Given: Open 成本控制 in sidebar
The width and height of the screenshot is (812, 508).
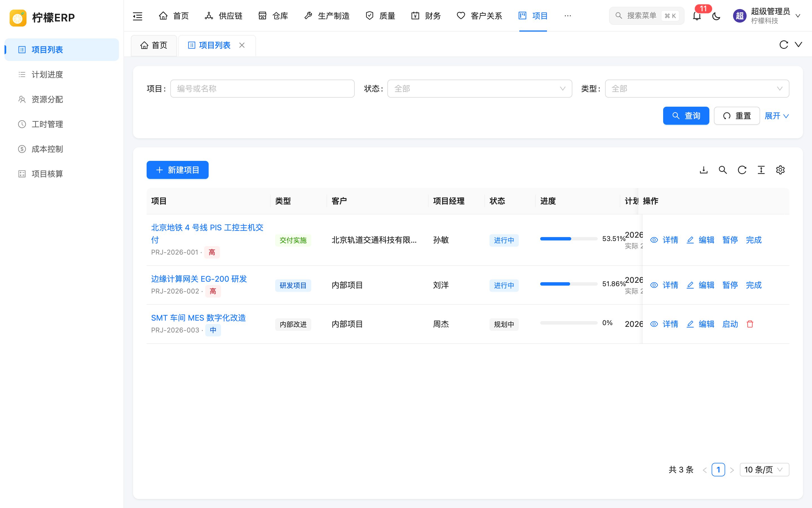Looking at the screenshot, I should tap(62, 149).
